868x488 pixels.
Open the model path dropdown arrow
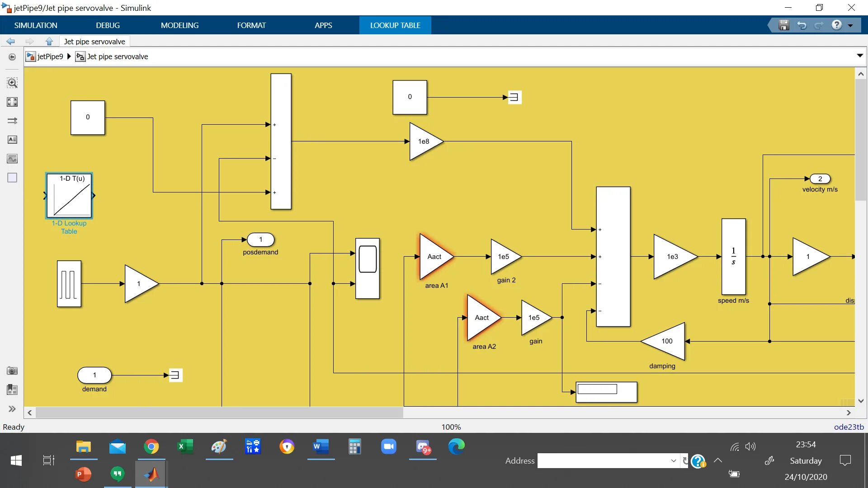[x=859, y=56]
